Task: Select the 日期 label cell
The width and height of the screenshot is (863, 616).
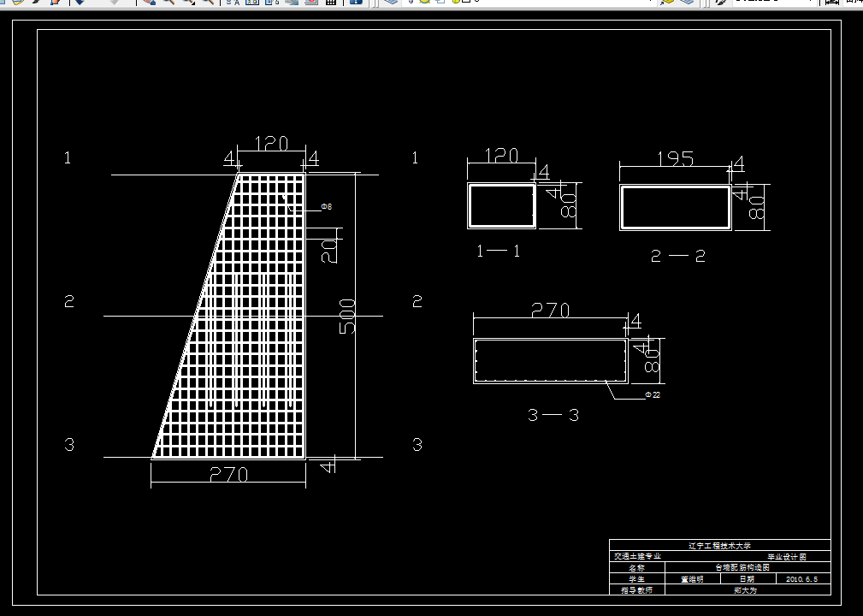Action: (x=748, y=579)
